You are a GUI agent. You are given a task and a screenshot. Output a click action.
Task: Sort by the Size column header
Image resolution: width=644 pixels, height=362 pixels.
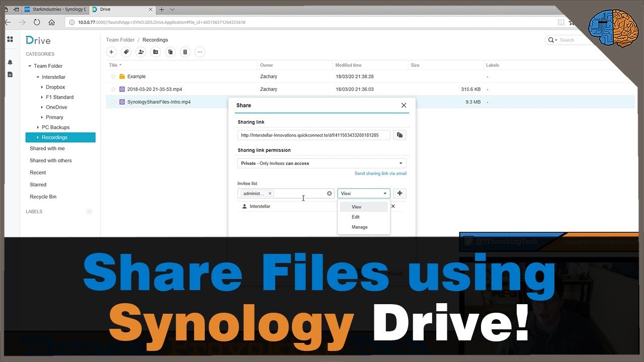pyautogui.click(x=445, y=65)
